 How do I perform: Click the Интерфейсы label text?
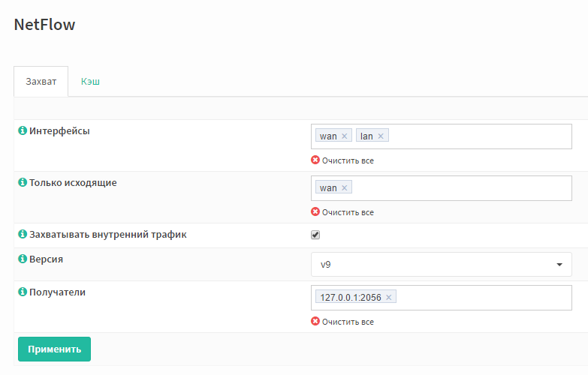pos(59,130)
